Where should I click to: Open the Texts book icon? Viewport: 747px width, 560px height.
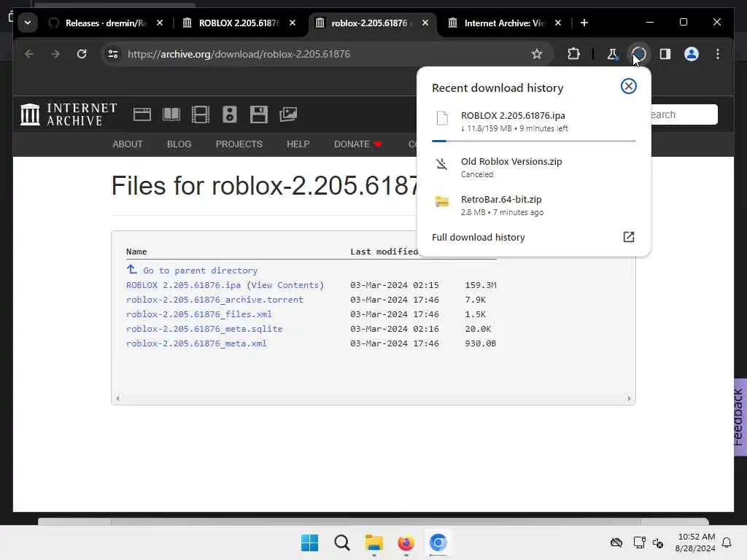coord(171,114)
